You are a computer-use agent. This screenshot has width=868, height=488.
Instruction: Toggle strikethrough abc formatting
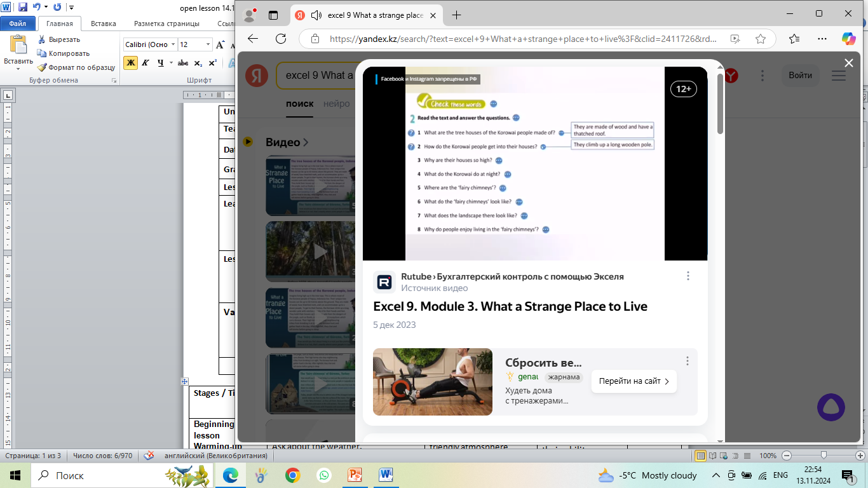(183, 62)
